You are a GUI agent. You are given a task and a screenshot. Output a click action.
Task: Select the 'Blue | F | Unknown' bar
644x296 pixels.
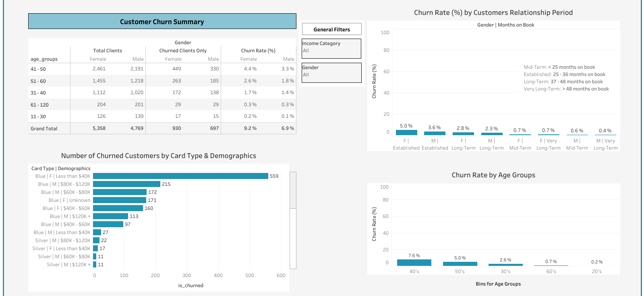[120, 200]
